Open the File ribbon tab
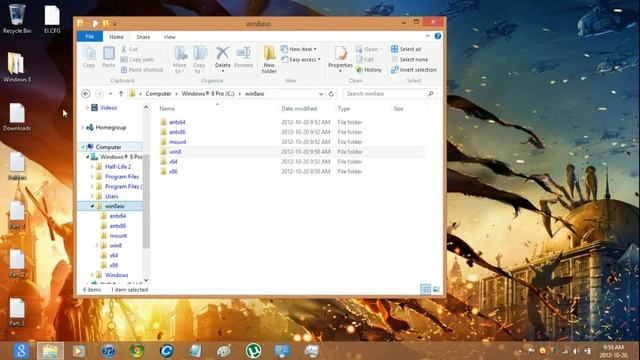The width and height of the screenshot is (640, 360). pyautogui.click(x=90, y=37)
